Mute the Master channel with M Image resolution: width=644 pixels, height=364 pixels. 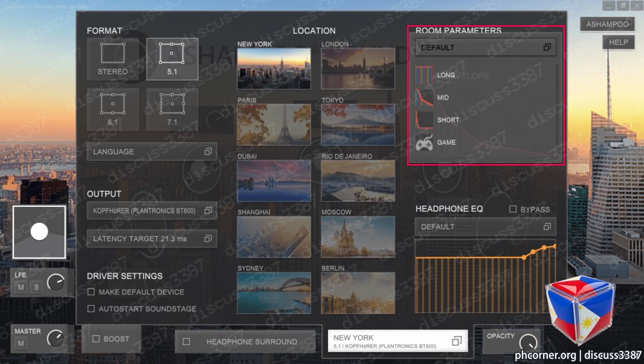21,343
